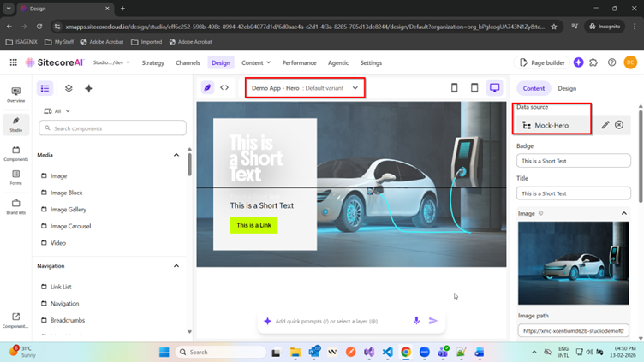
Task: Click the SitecoreAI logo
Action: [54, 62]
